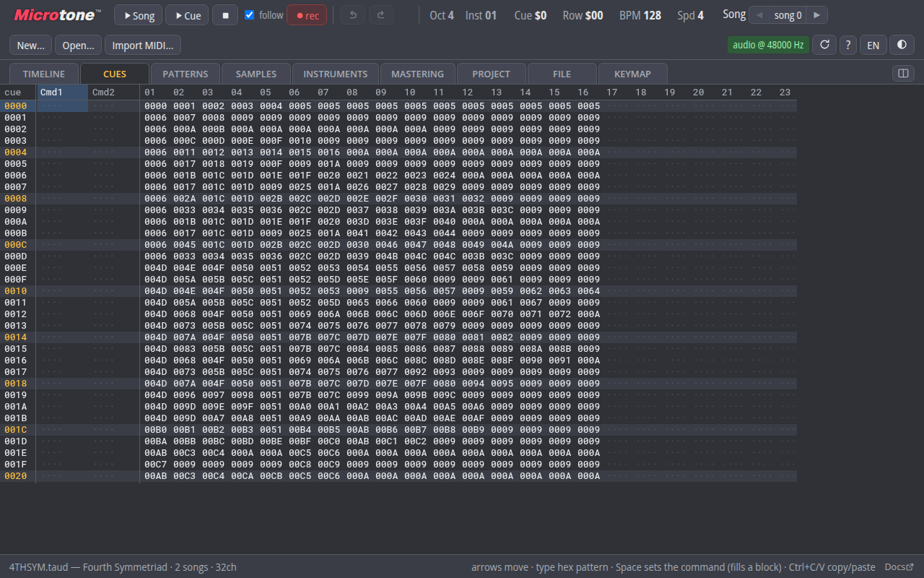Image resolution: width=924 pixels, height=578 pixels.
Task: Toggle the follow checkbox
Action: point(250,15)
